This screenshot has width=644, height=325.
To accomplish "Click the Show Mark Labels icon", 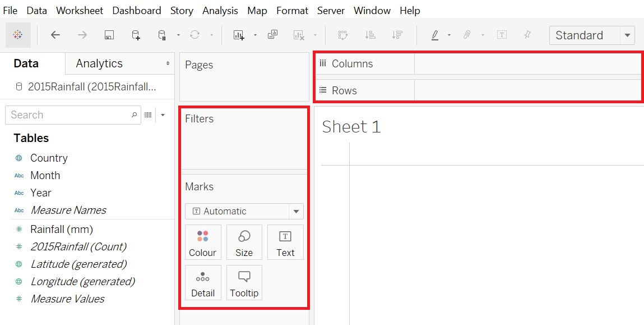I will [502, 35].
